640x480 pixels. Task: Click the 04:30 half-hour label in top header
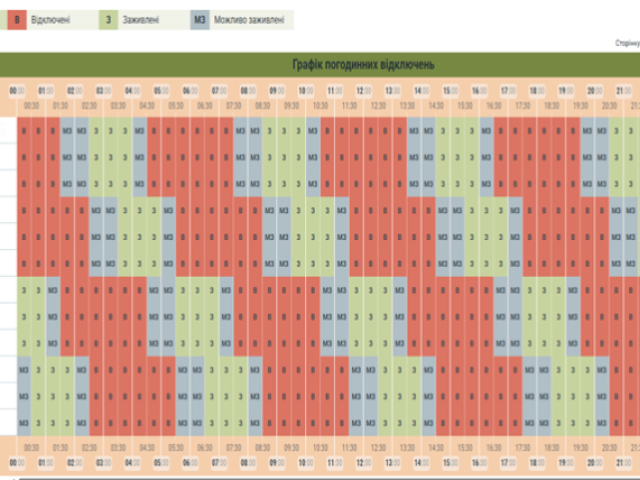(x=146, y=104)
